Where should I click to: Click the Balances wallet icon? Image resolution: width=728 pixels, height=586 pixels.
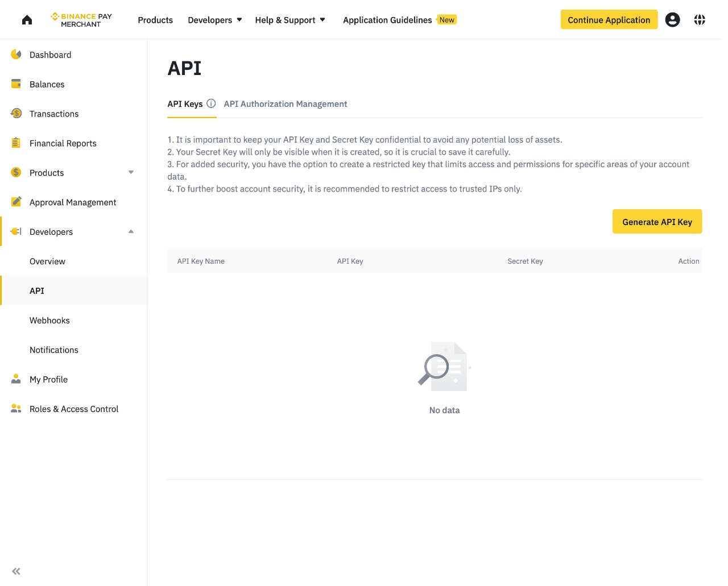click(x=16, y=84)
